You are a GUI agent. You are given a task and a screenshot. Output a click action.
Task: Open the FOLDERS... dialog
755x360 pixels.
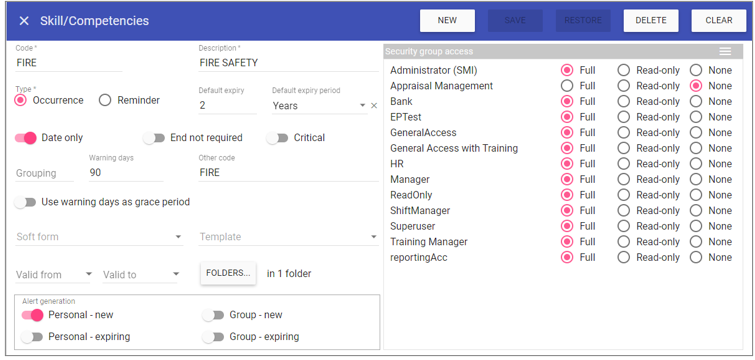tap(228, 273)
